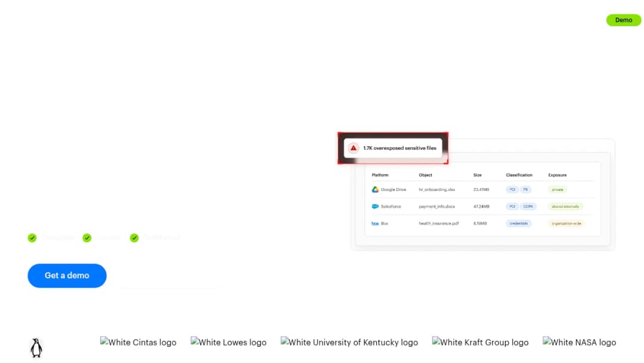Click the penguin icon at bottom left
Viewport: 644px width, 363px height.
pos(36,348)
